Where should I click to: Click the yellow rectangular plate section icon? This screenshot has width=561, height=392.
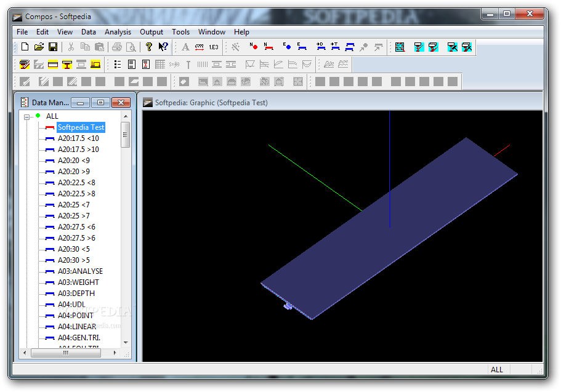53,65
